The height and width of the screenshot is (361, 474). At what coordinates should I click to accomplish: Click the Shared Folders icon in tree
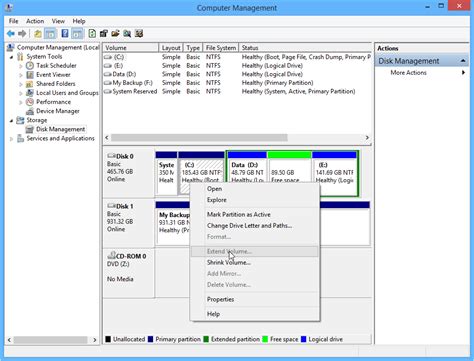click(30, 84)
